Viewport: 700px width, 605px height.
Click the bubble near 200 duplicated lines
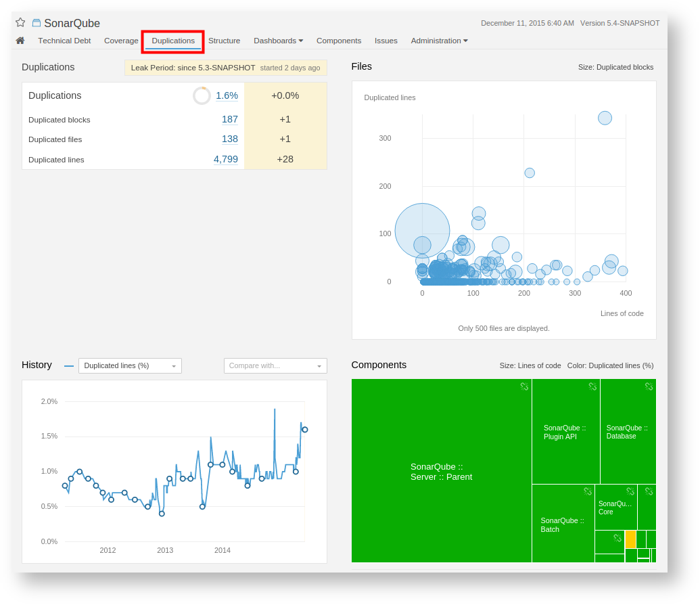click(530, 173)
